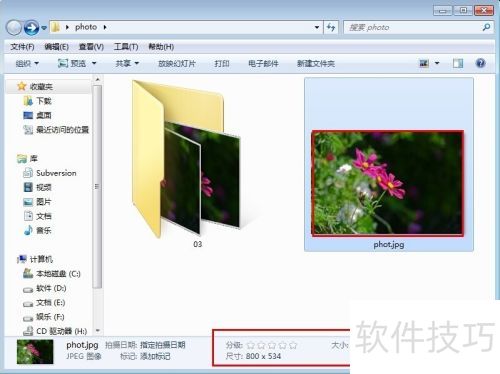Image resolution: width=500 pixels, height=374 pixels.
Task: Go forward with the Forward arrow button
Action: point(32,28)
